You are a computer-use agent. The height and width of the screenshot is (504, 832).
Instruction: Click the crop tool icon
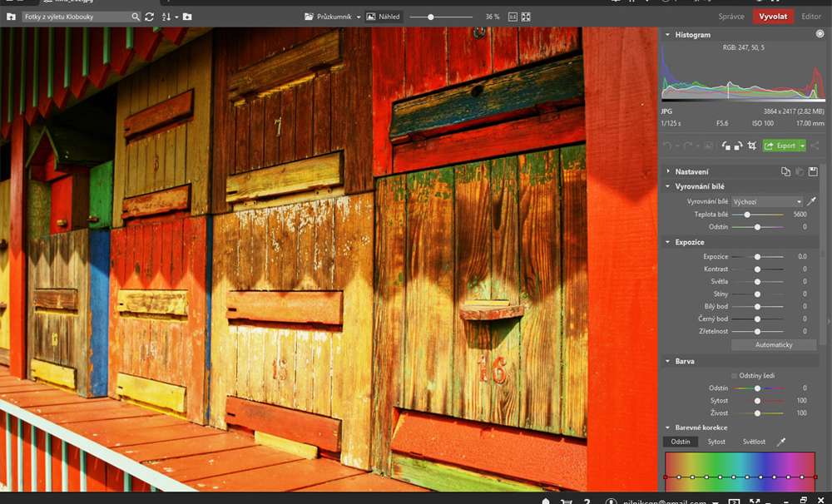(x=752, y=146)
